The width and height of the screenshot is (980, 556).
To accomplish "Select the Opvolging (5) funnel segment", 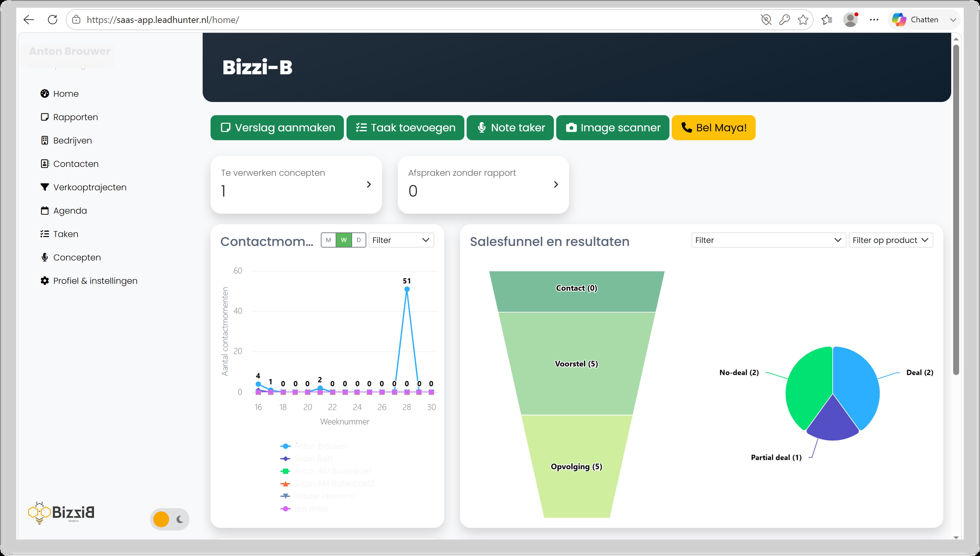I will 576,467.
